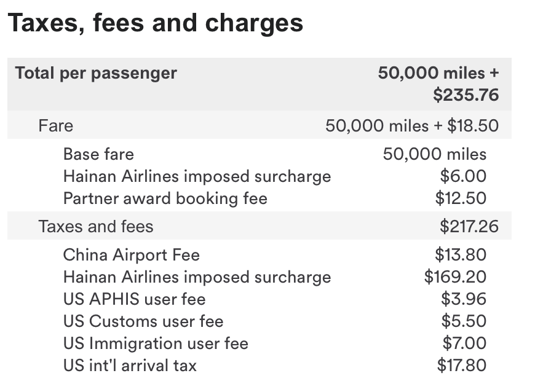The height and width of the screenshot is (392, 535).
Task: Click the $12.50 booking fee amount
Action: (x=461, y=198)
